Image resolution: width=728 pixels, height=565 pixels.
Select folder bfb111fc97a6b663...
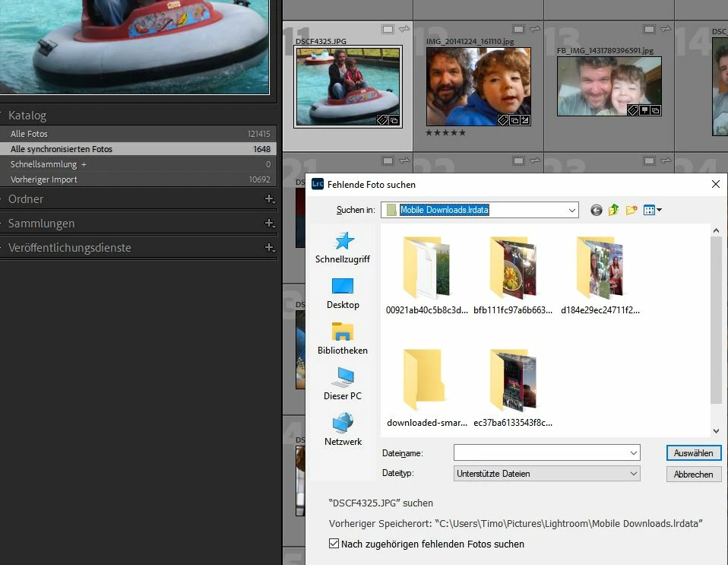click(513, 275)
